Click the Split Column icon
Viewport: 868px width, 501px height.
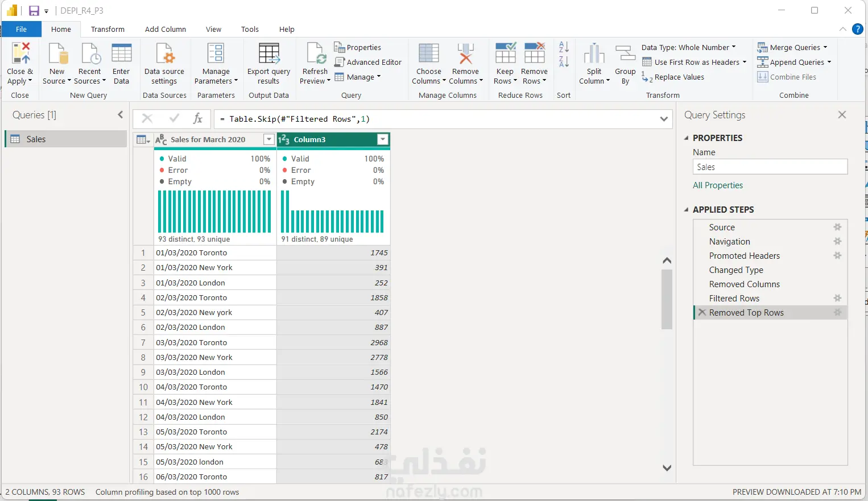(x=594, y=53)
